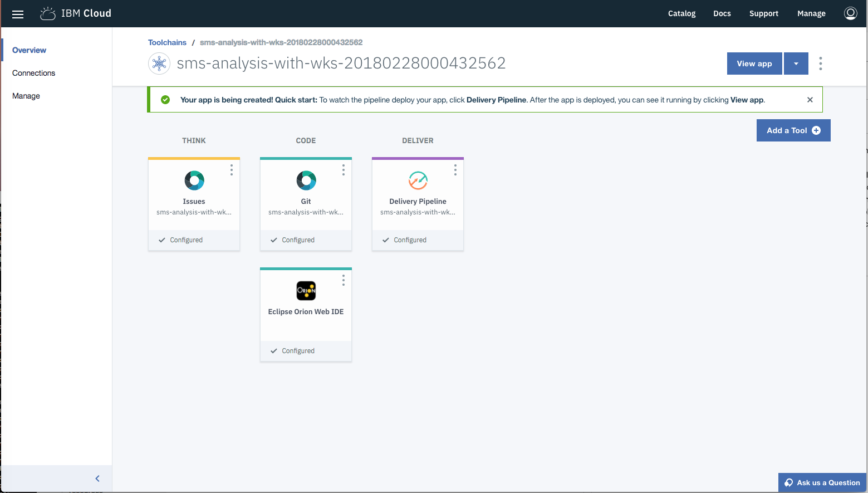Click the IBM Cloud logo icon
This screenshot has width=868, height=493.
(x=48, y=13)
